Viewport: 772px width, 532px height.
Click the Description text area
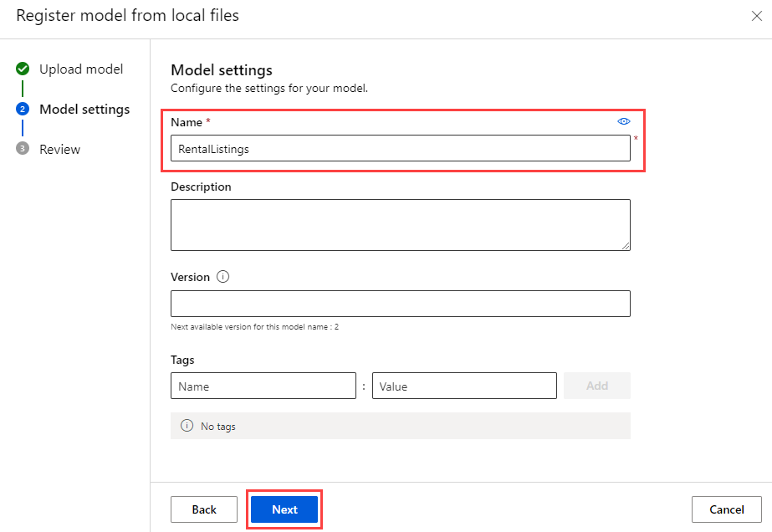pyautogui.click(x=400, y=224)
